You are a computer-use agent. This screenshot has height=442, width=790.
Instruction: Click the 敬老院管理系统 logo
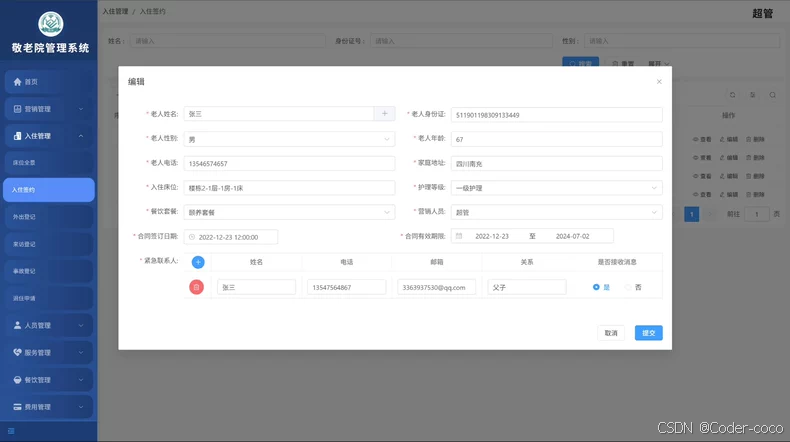coord(50,24)
